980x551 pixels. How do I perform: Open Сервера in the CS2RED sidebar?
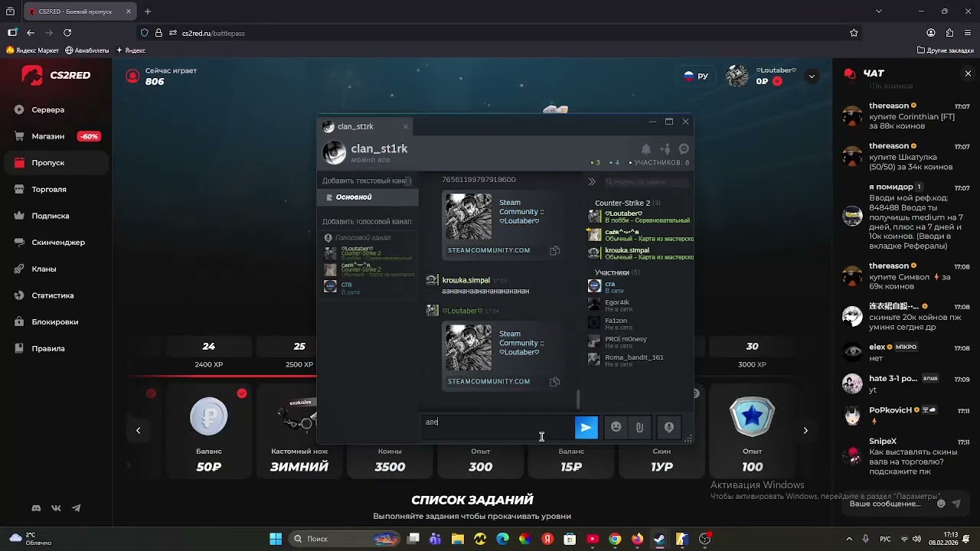point(47,109)
